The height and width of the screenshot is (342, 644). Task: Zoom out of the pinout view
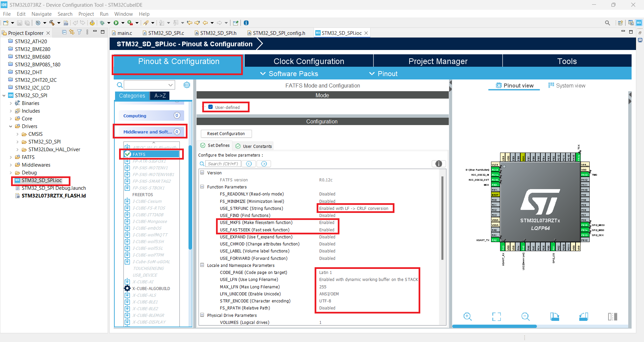click(x=526, y=317)
